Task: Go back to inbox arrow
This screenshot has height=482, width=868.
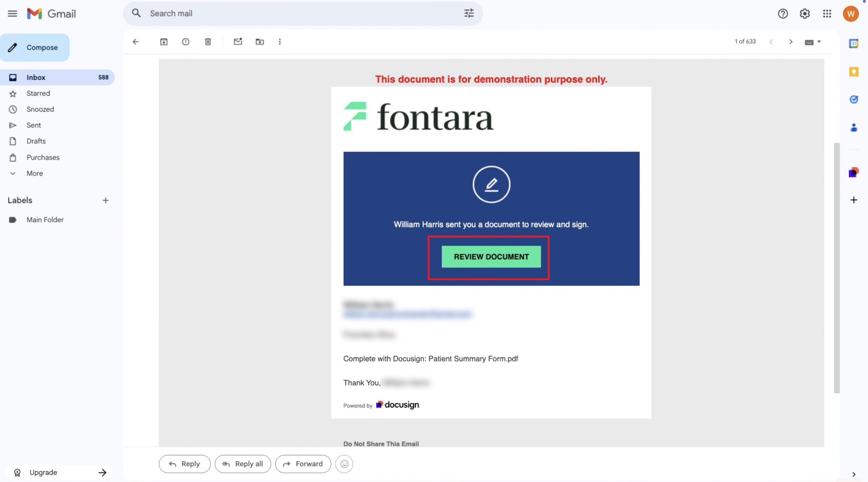Action: tap(136, 42)
